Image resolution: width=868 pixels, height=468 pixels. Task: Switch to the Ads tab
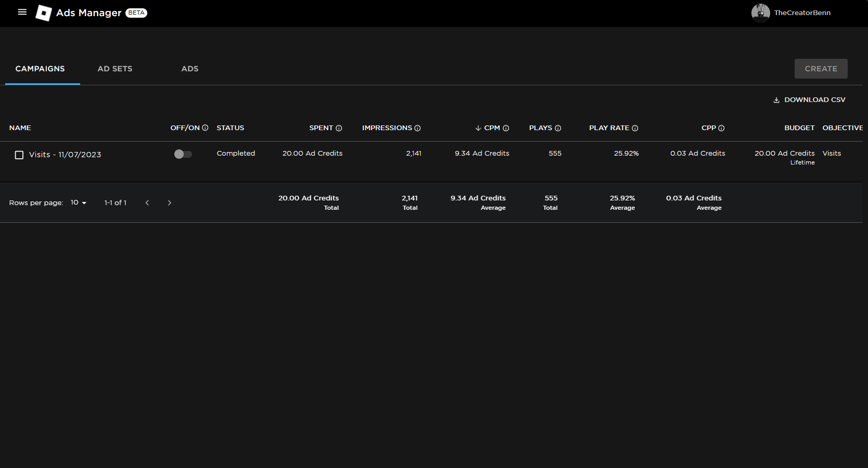[x=190, y=69]
